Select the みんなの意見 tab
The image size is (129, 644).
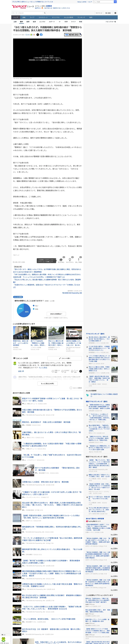click(x=68, y=17)
